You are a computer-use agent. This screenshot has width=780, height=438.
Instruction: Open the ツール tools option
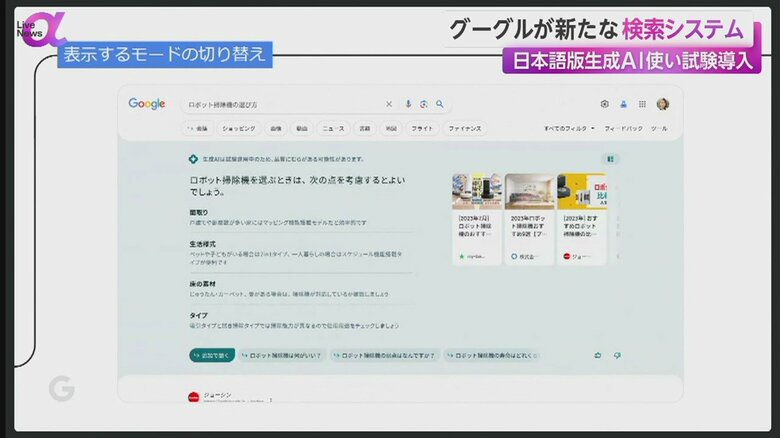[x=659, y=128]
